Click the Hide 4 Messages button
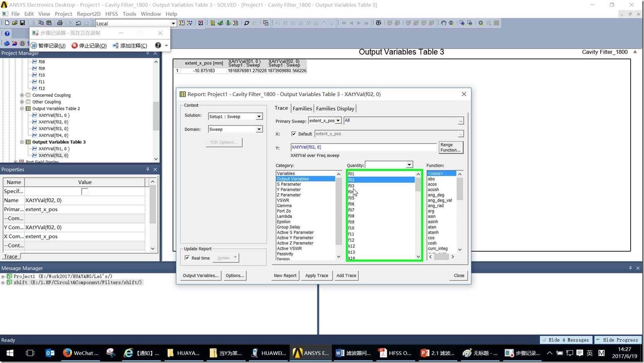Image resolution: width=644 pixels, height=363 pixels. click(566, 340)
